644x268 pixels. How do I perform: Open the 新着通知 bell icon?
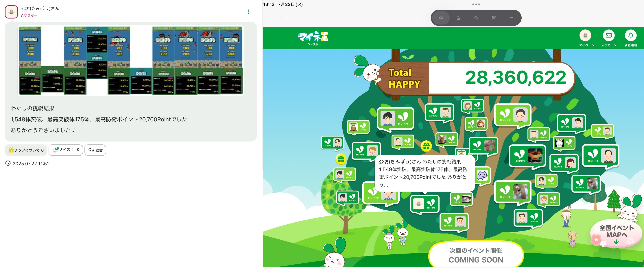[x=630, y=36]
